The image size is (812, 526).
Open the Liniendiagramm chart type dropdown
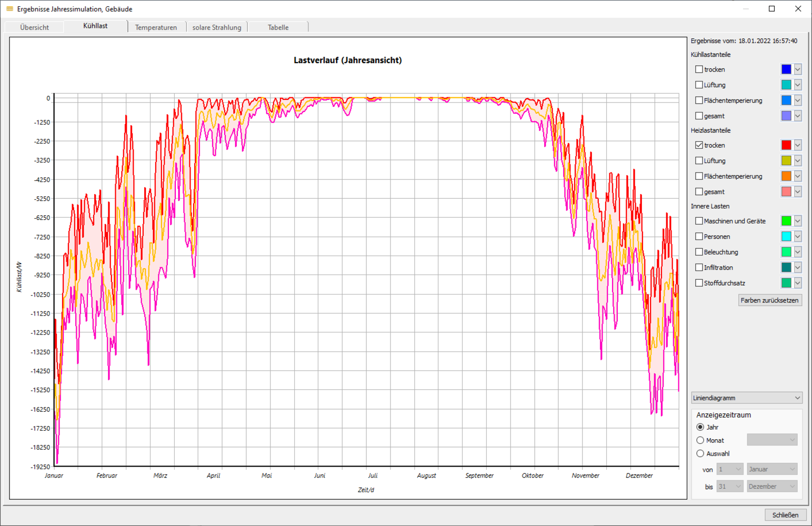coord(746,398)
